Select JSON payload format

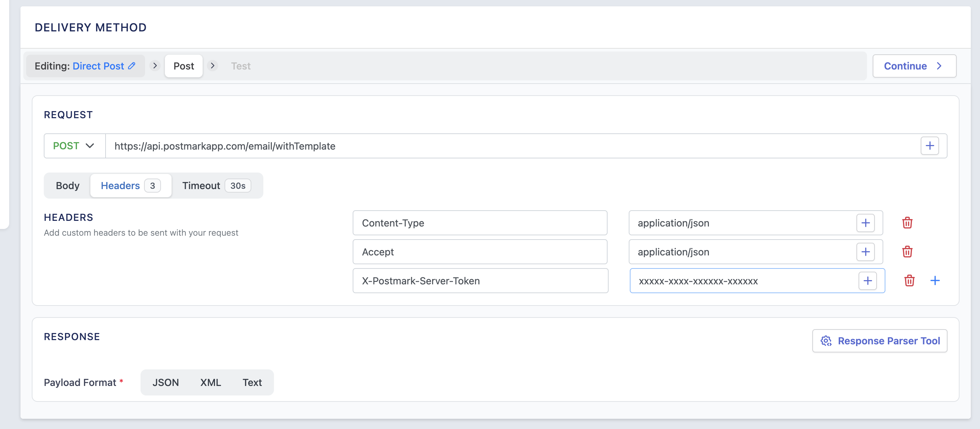click(x=166, y=382)
